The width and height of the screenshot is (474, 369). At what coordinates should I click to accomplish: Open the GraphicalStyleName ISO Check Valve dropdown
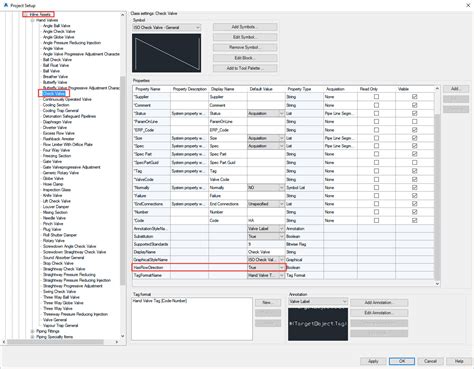tap(266, 260)
